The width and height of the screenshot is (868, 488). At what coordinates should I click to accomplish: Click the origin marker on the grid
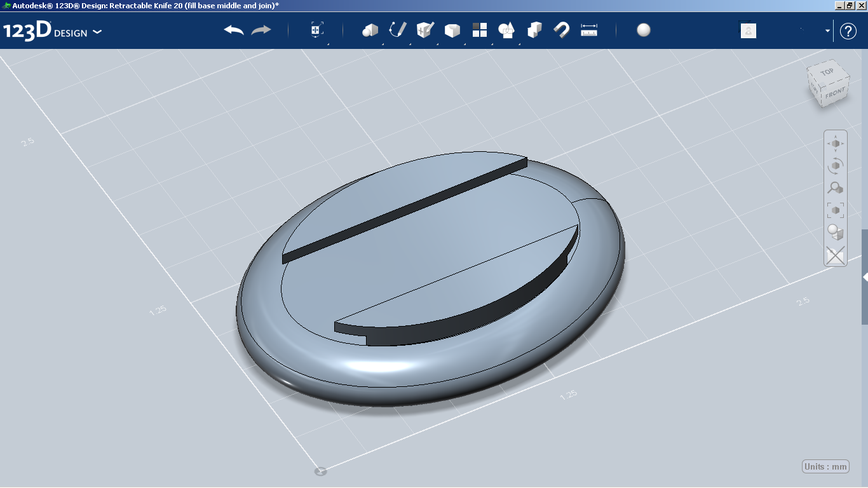point(321,471)
